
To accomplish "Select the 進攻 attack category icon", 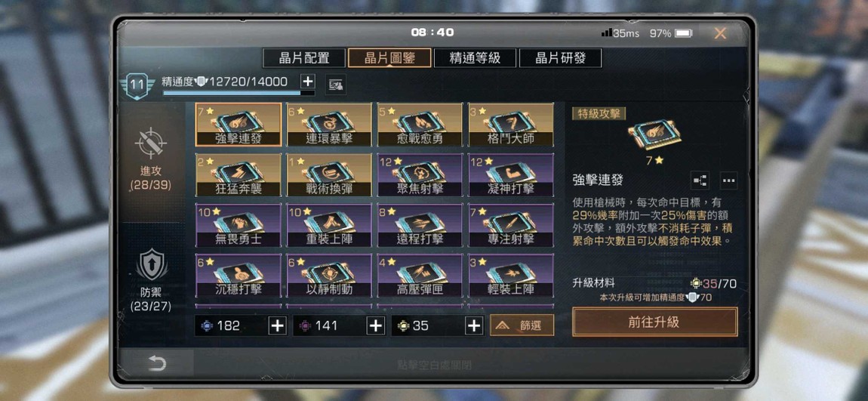I will pyautogui.click(x=150, y=143).
